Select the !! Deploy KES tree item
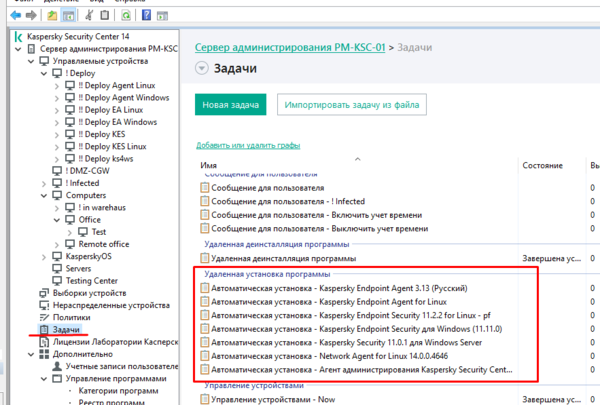 coord(101,134)
